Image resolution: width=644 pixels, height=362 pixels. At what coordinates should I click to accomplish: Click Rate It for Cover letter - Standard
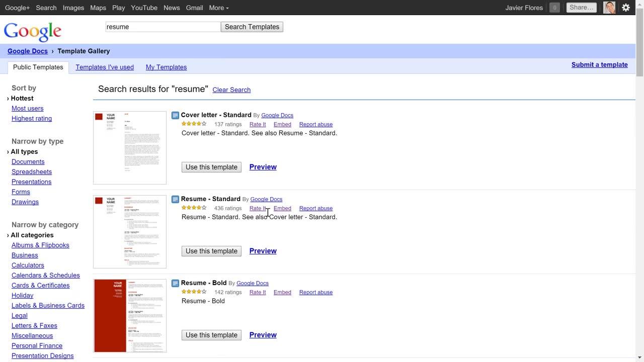tap(258, 124)
